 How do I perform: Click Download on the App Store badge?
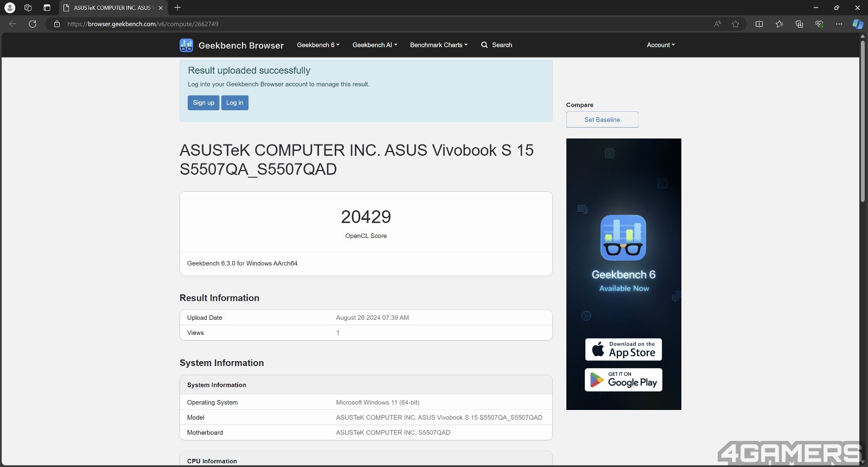click(x=623, y=349)
